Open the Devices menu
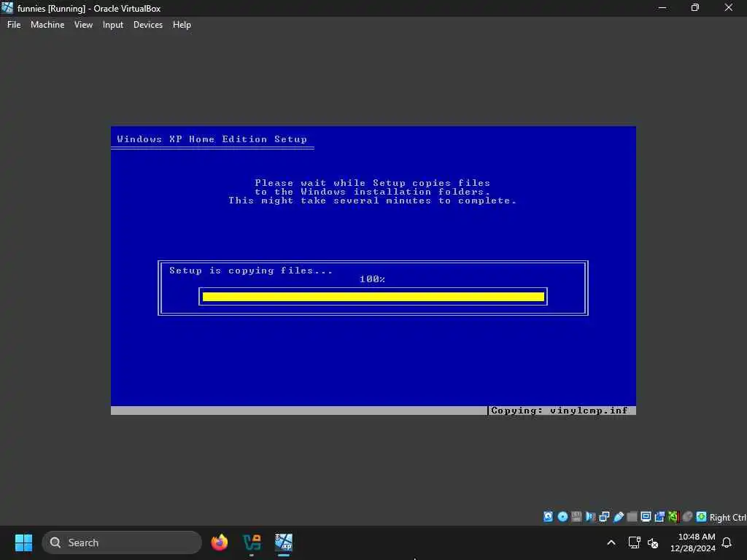 pos(147,25)
